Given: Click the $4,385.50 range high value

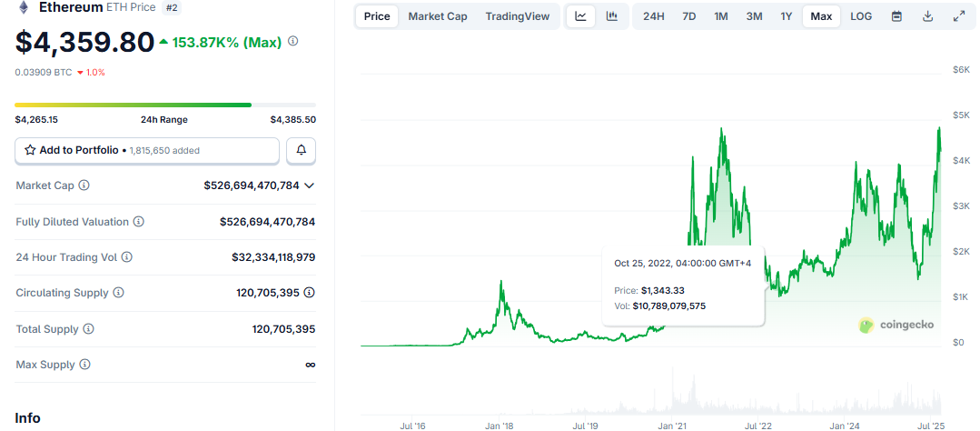Looking at the screenshot, I should pos(293,119).
